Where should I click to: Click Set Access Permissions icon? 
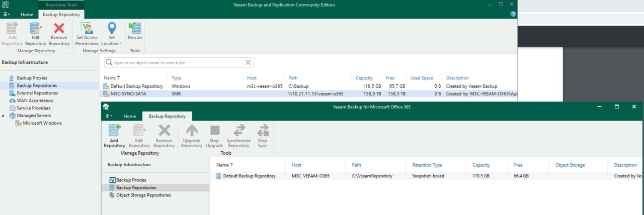coord(87,29)
